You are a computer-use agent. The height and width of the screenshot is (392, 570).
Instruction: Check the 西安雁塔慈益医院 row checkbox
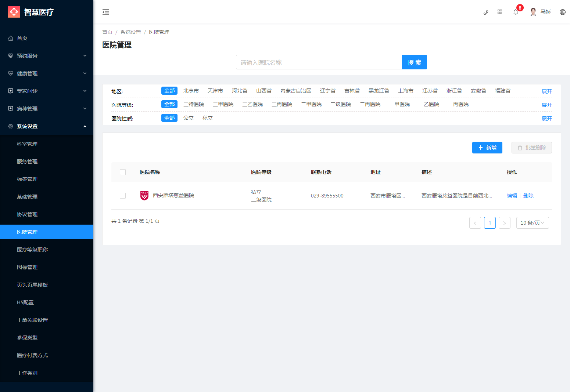(x=123, y=196)
